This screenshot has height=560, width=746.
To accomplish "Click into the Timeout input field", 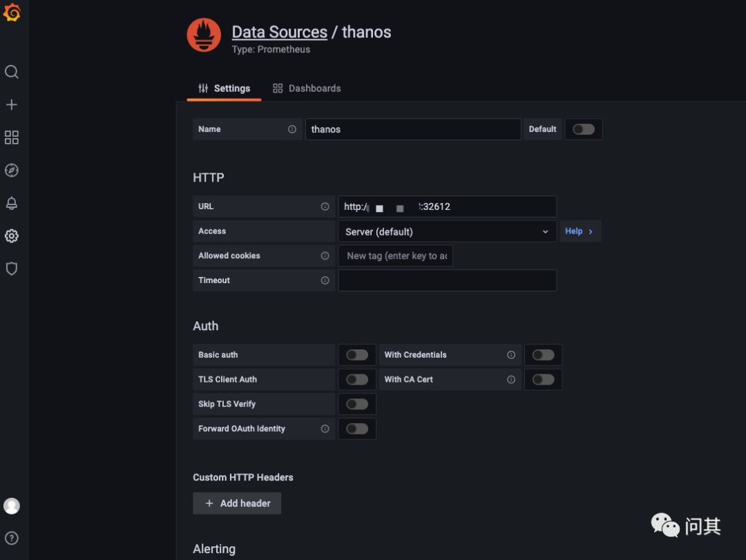I will click(447, 280).
